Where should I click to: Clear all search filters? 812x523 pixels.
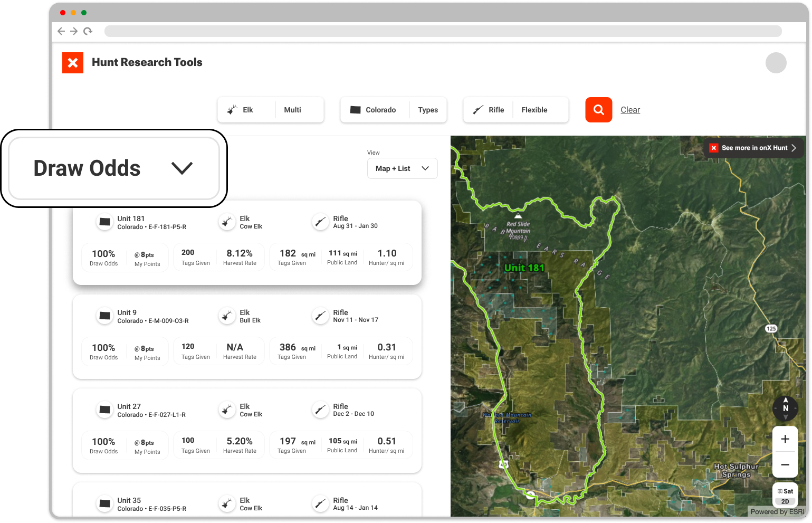(630, 110)
